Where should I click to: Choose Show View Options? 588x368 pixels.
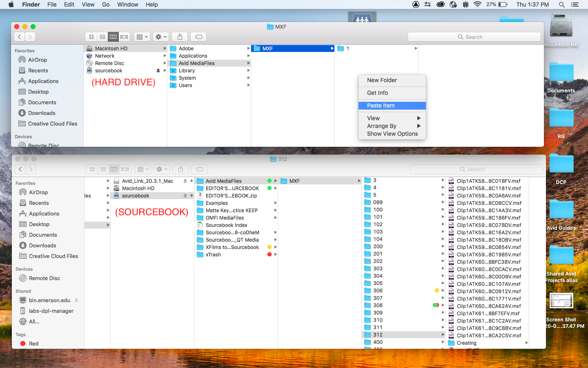pos(392,134)
